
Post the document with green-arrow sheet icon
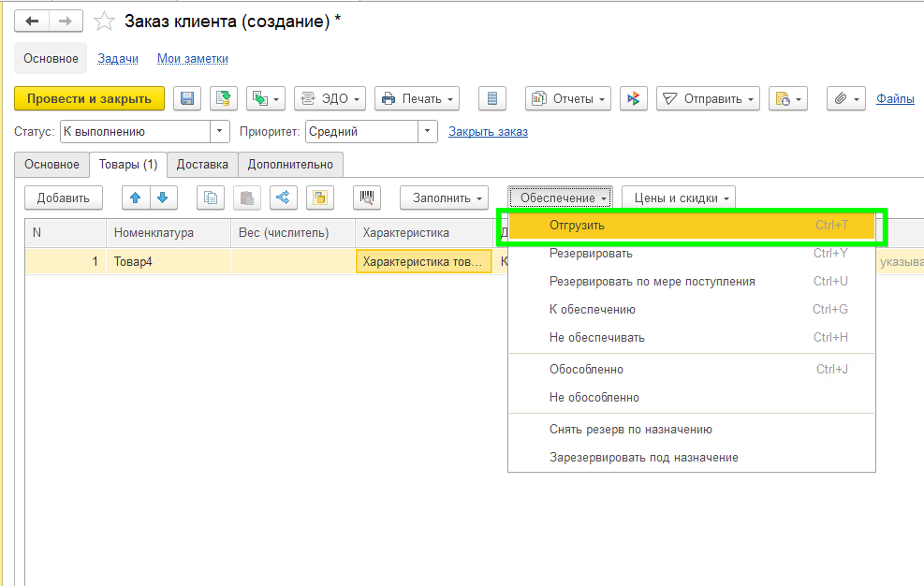[x=224, y=98]
